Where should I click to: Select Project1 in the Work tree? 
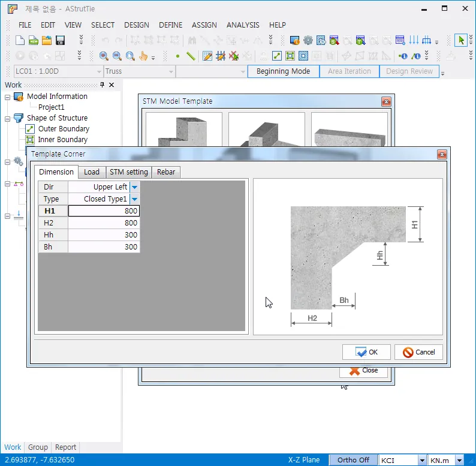52,107
